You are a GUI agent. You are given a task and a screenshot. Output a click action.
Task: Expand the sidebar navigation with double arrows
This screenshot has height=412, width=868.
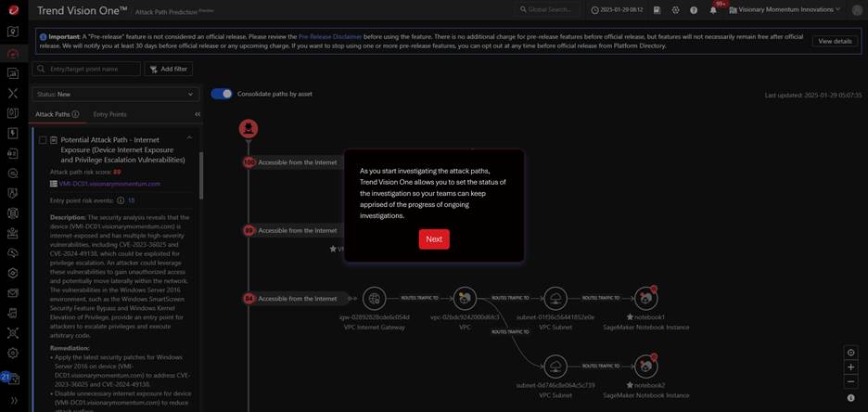click(x=13, y=400)
